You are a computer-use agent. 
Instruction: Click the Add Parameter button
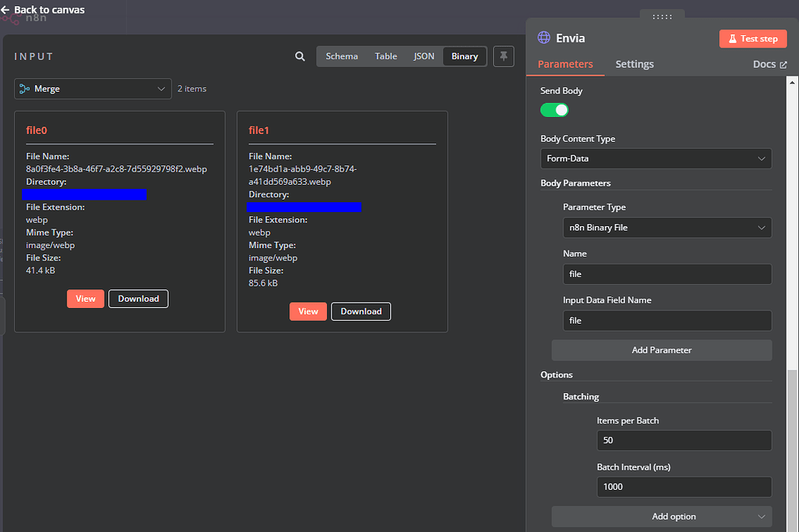(x=661, y=349)
